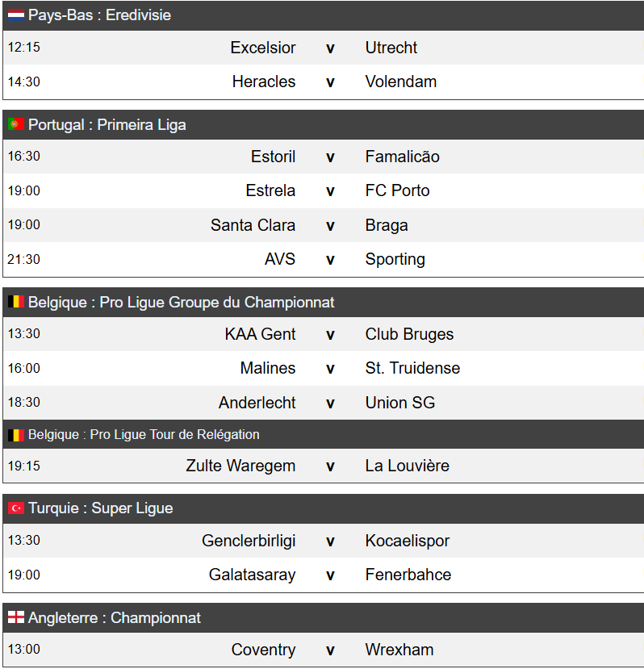Select Turquie : Super Ligue header

coord(100,508)
